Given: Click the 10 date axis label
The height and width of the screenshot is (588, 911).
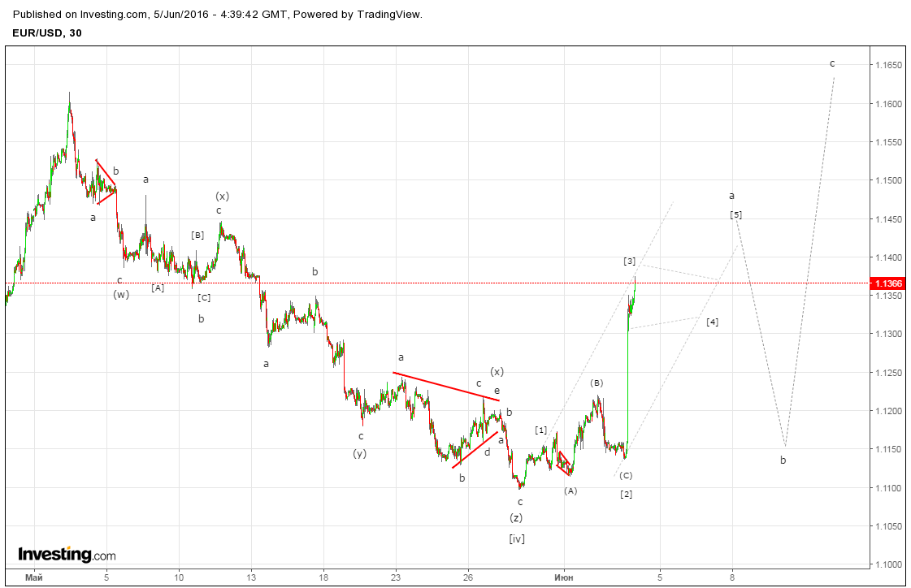Looking at the screenshot, I should pos(179,577).
